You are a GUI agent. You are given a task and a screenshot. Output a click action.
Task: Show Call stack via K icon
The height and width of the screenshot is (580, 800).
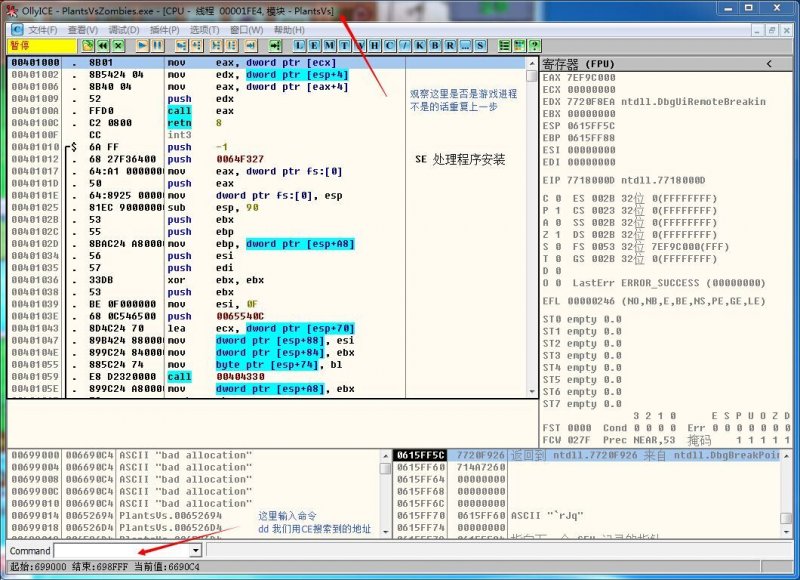pos(420,46)
